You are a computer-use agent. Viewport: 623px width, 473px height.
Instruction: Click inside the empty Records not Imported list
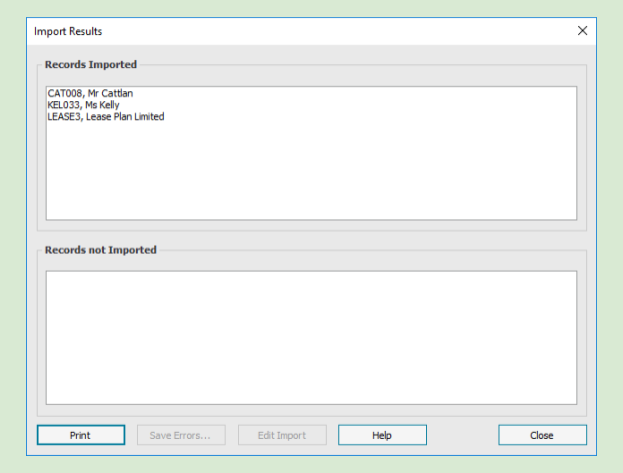coord(310,336)
